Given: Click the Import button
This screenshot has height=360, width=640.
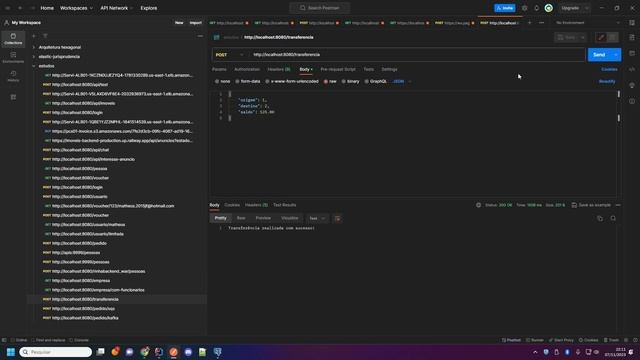Looking at the screenshot, I should point(196,23).
